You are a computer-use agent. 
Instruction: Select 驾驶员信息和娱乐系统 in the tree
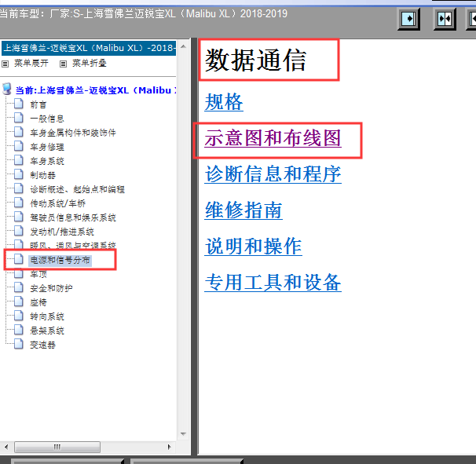coord(73,218)
